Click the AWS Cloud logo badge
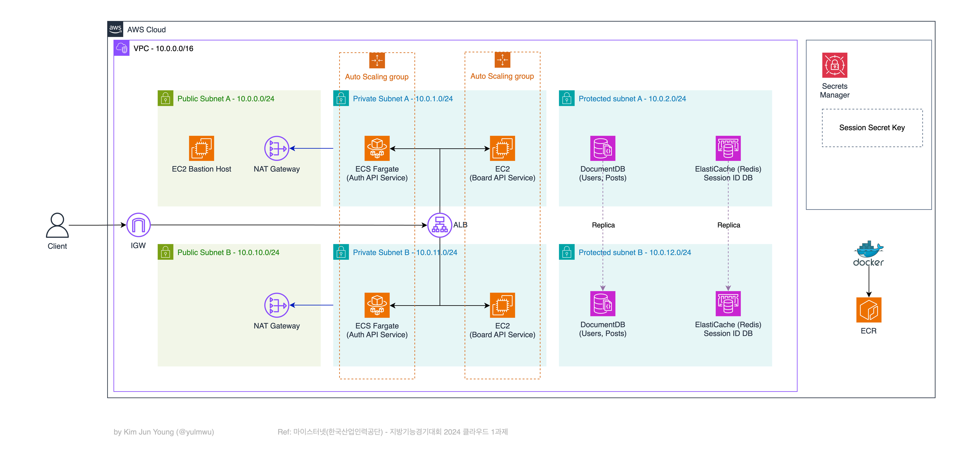 coord(115,29)
